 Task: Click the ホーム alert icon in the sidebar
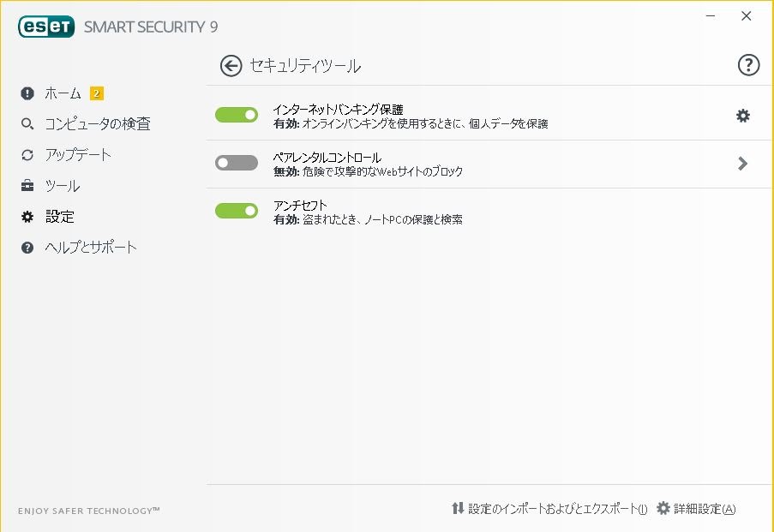pos(27,93)
